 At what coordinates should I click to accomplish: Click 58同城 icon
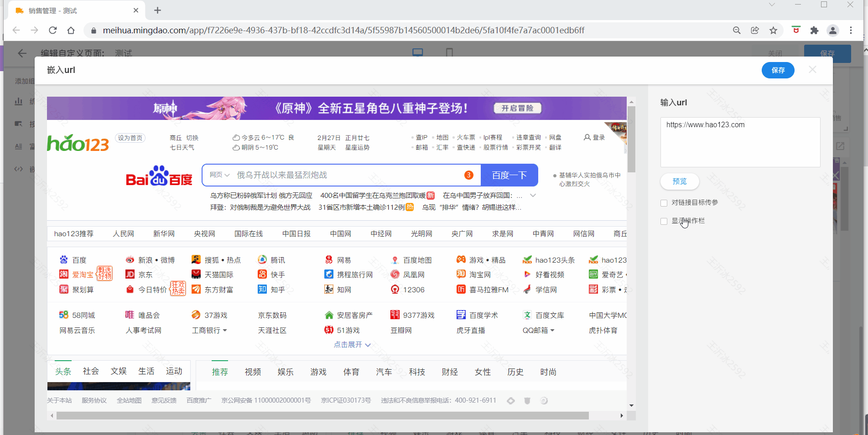pyautogui.click(x=64, y=315)
